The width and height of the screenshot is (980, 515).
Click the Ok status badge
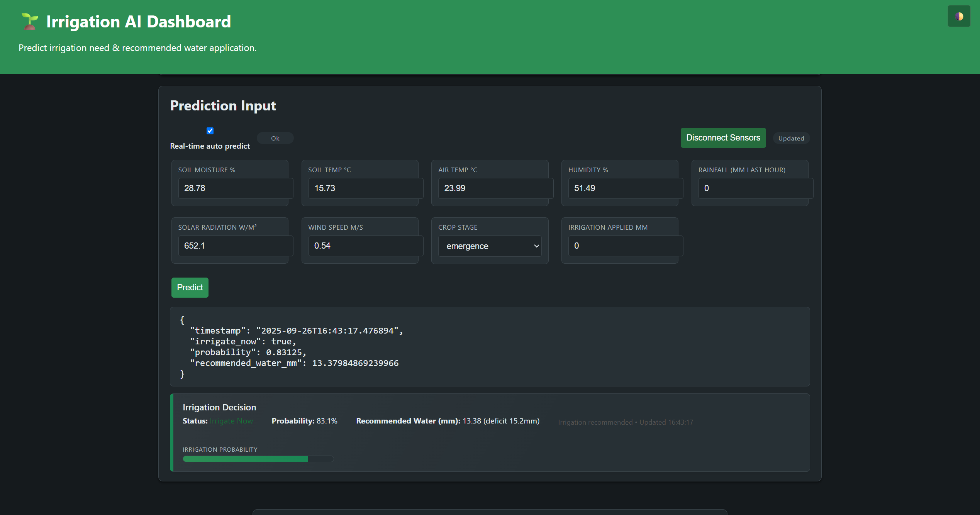coord(275,138)
